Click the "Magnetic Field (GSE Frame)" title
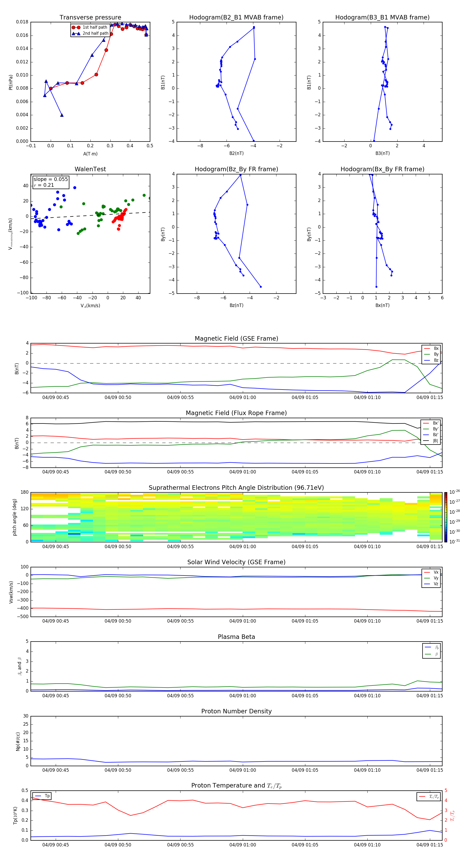 [236, 339]
